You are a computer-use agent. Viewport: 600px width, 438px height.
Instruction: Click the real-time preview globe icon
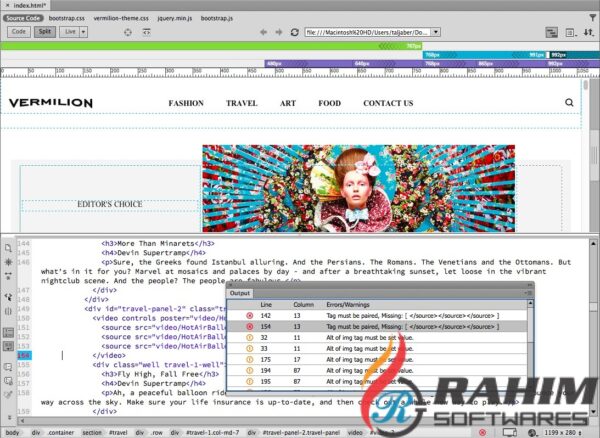click(x=532, y=433)
